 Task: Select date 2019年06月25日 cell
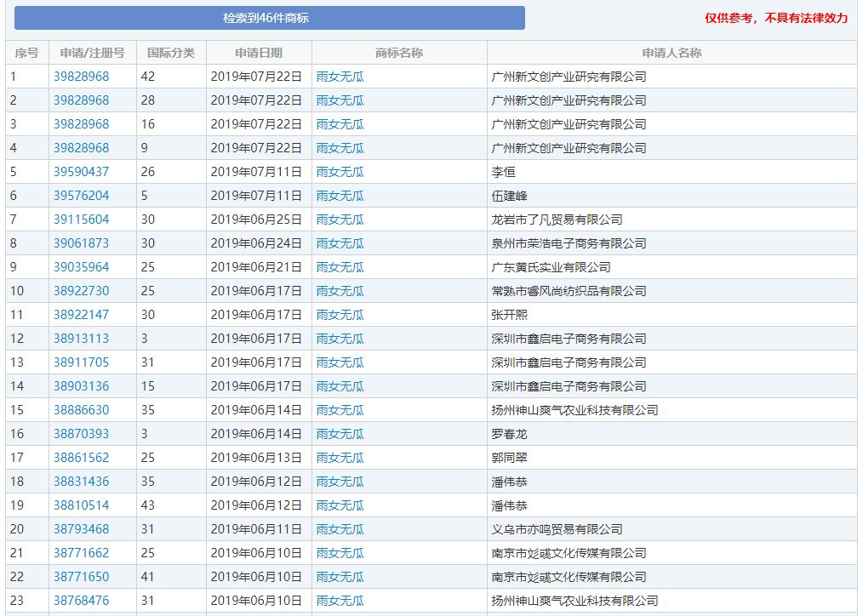click(259, 220)
